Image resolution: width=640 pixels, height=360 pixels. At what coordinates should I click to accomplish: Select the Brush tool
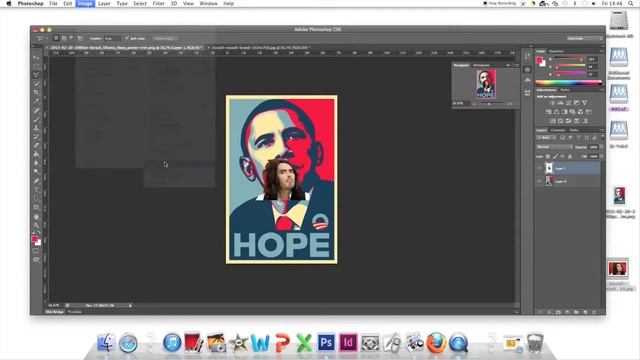(x=36, y=119)
